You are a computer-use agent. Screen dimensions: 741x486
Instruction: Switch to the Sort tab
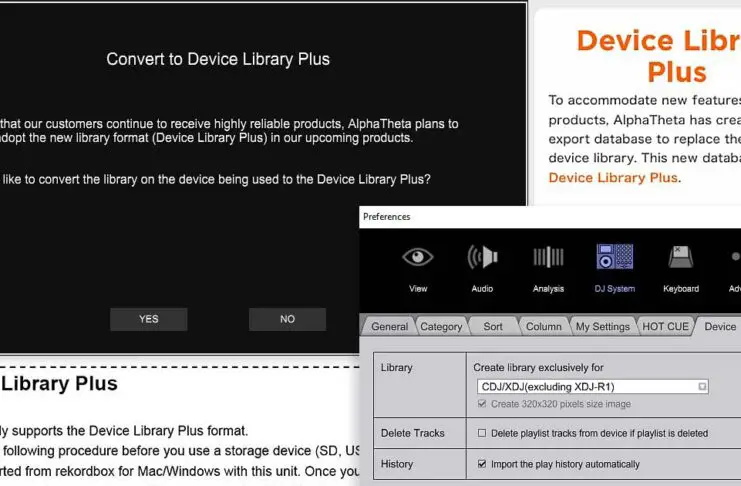tap(493, 327)
